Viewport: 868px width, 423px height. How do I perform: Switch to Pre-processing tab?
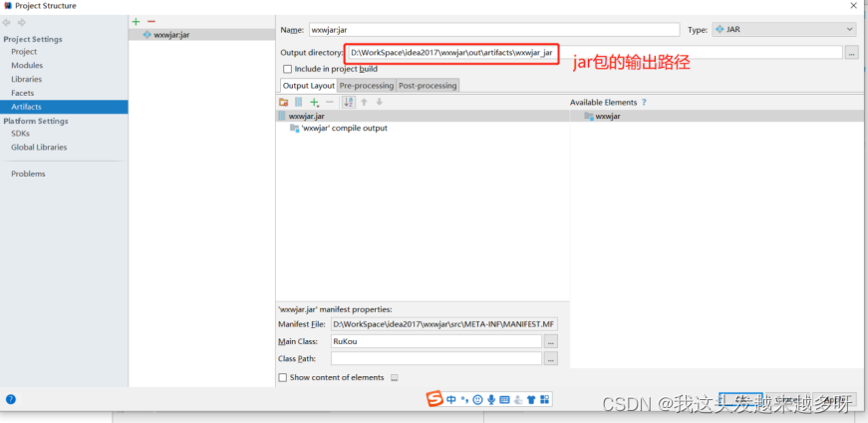click(367, 86)
